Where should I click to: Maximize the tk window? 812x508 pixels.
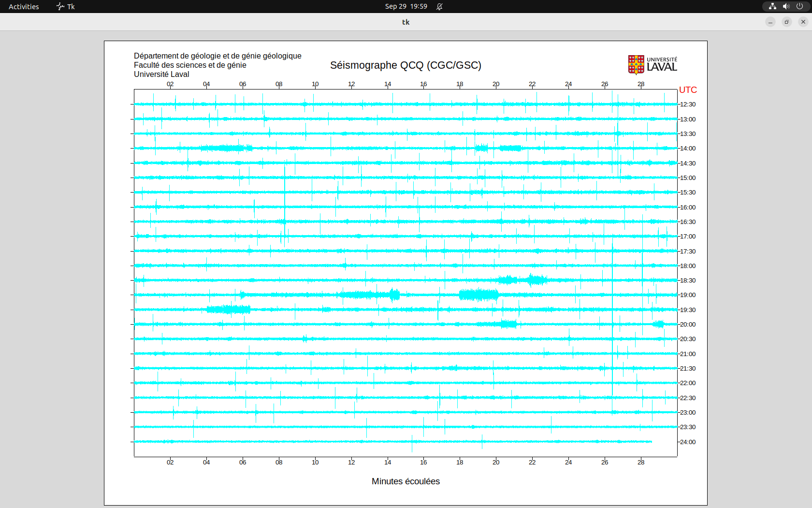pyautogui.click(x=787, y=22)
